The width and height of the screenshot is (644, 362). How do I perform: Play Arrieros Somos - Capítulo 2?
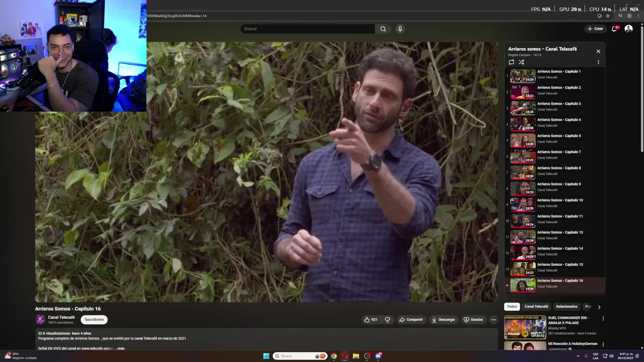[555, 92]
